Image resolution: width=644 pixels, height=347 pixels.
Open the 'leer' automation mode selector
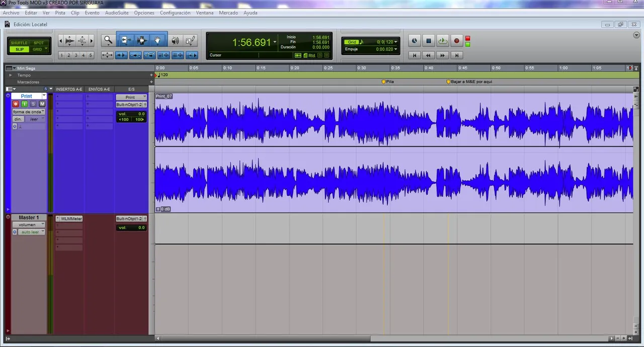(35, 119)
